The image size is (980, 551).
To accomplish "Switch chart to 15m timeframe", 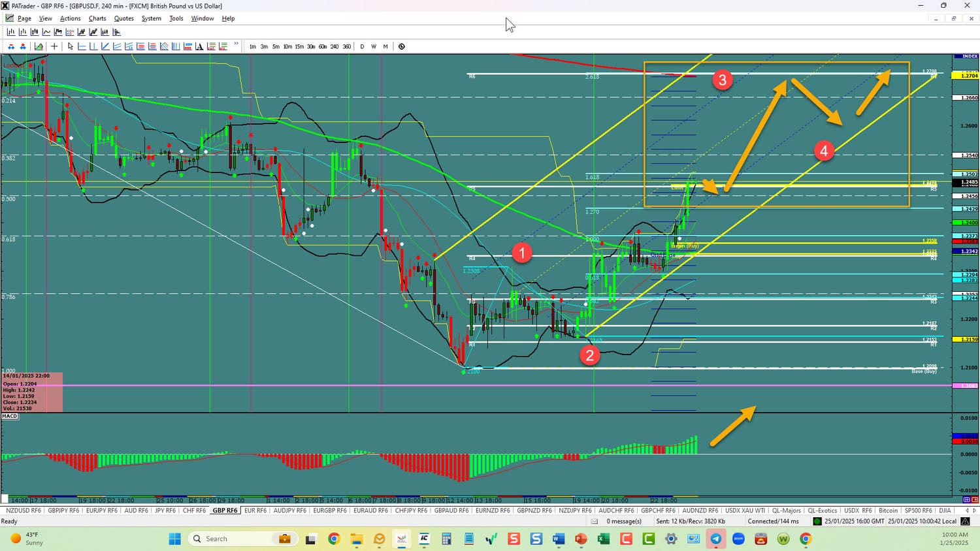I will 299,46.
